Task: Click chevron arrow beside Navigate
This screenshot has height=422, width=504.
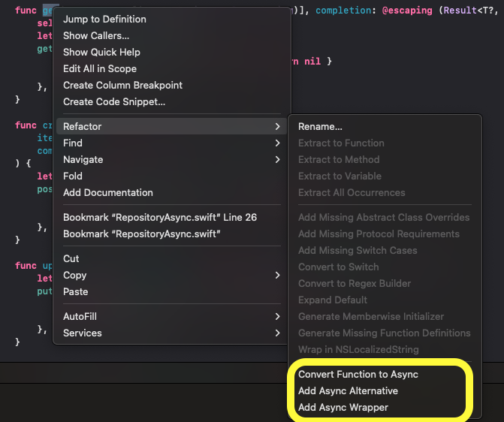Action: coord(277,159)
